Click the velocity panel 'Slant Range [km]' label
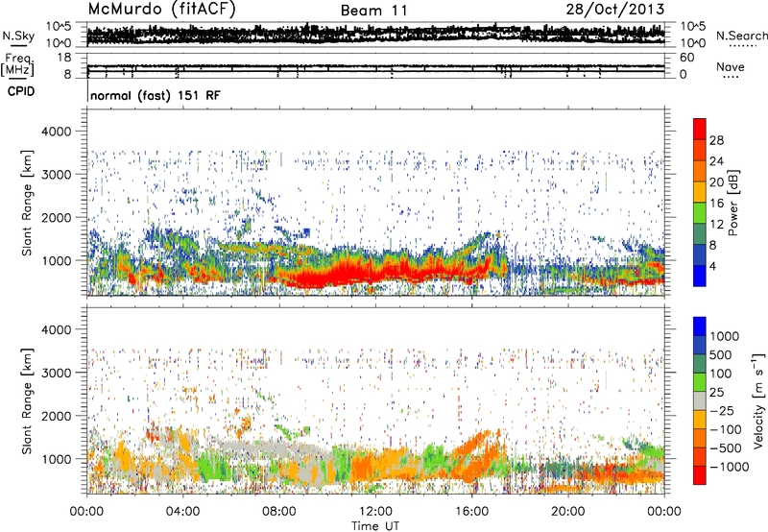This screenshot has height=532, width=768. (27, 400)
